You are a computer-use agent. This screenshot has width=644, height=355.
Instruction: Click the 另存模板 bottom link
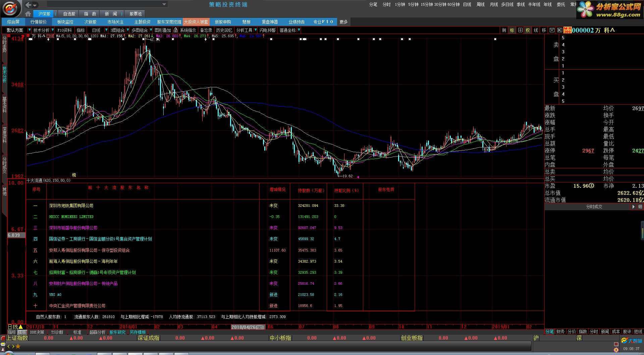click(x=138, y=332)
